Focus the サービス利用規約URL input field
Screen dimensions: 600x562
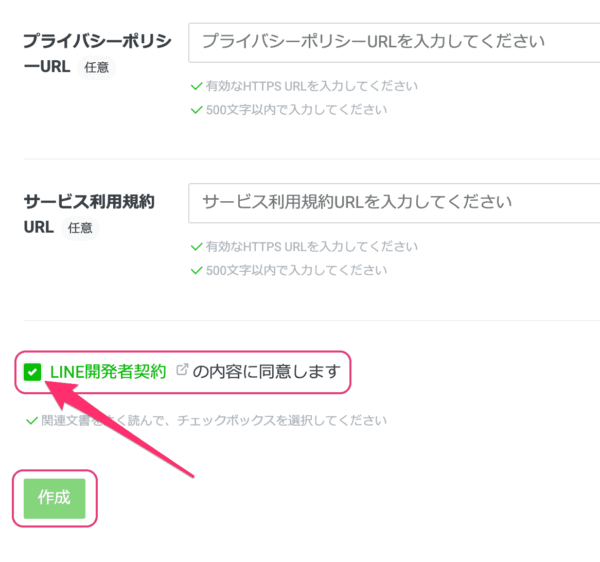pos(394,203)
